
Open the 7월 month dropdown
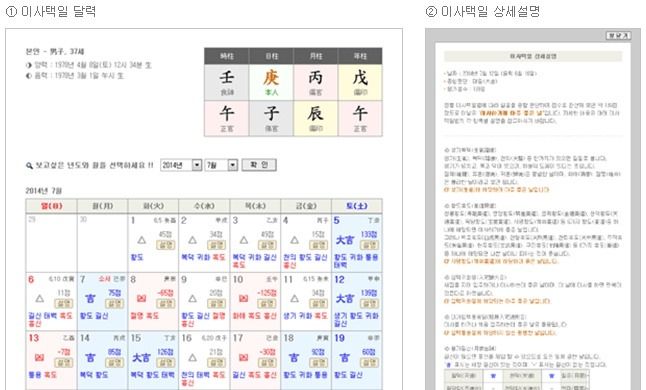[x=221, y=165]
